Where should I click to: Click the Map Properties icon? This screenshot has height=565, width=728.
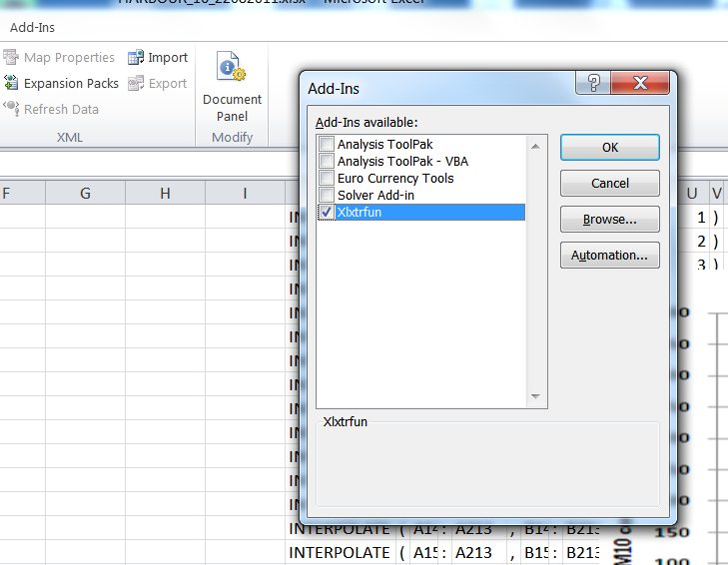click(x=11, y=57)
